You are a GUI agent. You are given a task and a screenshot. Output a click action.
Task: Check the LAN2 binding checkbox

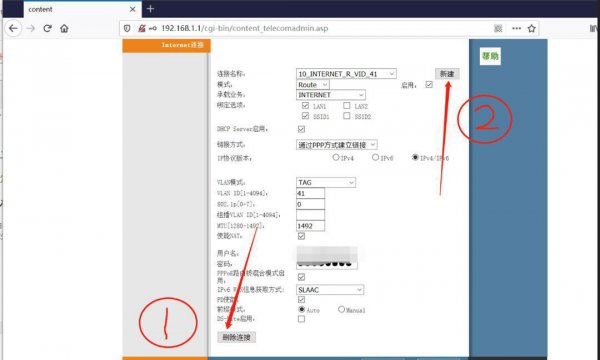(x=346, y=105)
